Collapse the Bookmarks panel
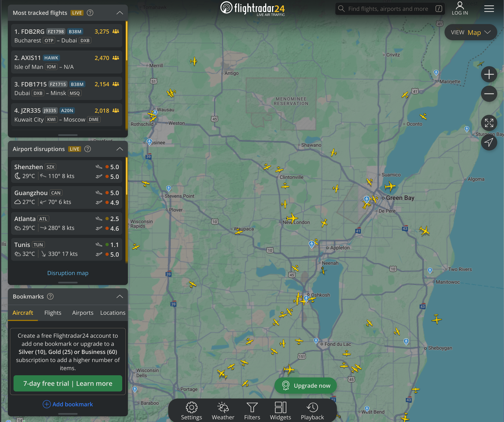The width and height of the screenshot is (504, 422). coord(120,296)
